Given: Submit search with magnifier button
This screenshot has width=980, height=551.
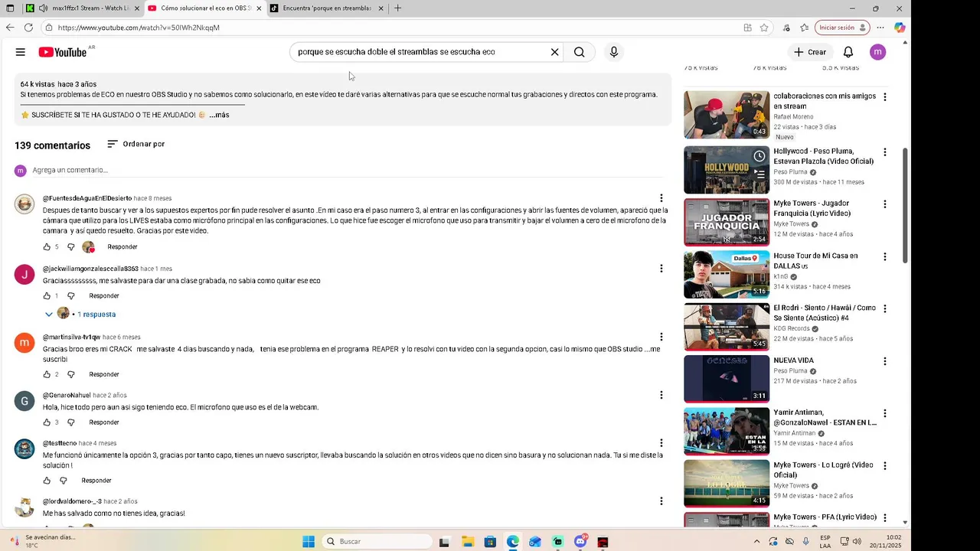Looking at the screenshot, I should [x=580, y=52].
